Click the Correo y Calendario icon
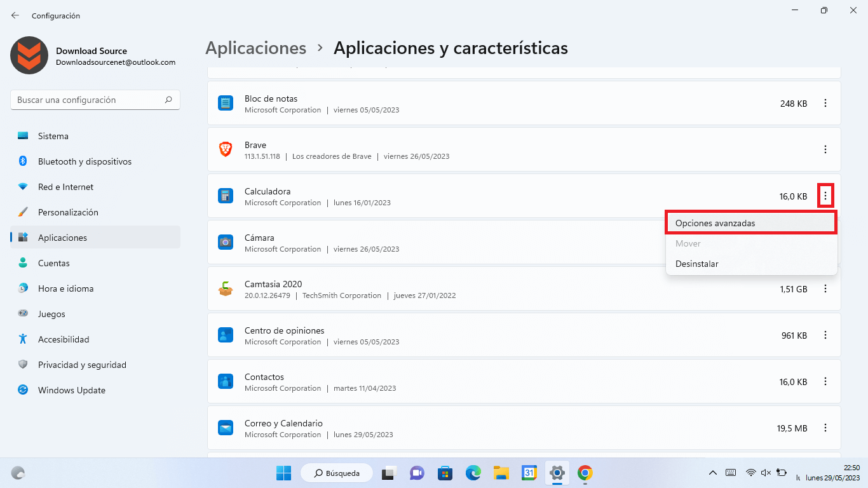Viewport: 868px width, 488px height. [226, 428]
